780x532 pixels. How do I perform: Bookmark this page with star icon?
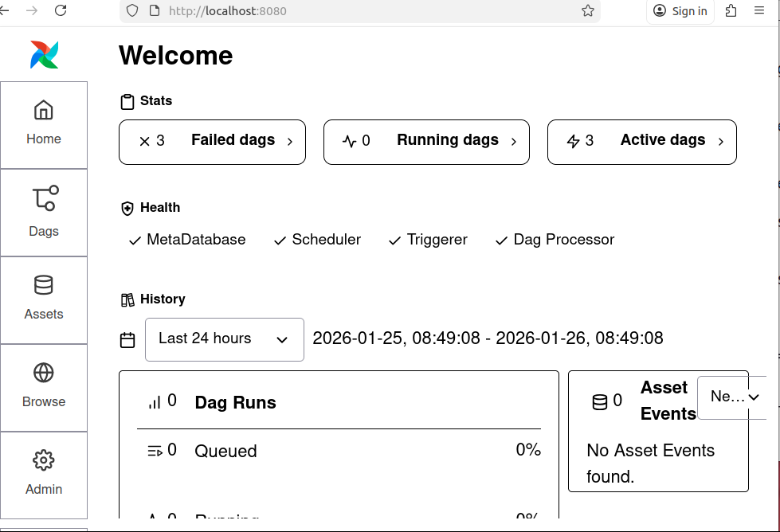tap(588, 11)
